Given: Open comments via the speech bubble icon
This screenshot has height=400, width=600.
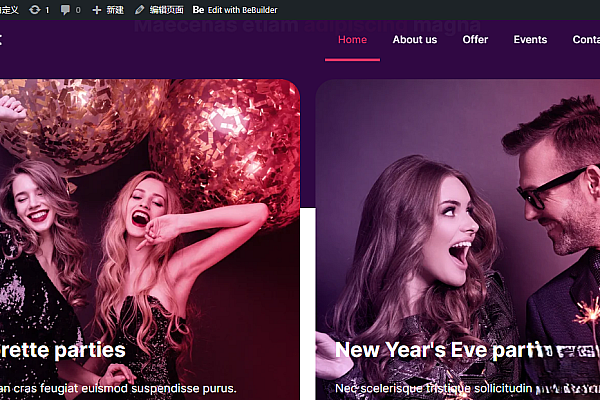Looking at the screenshot, I should (x=65, y=9).
